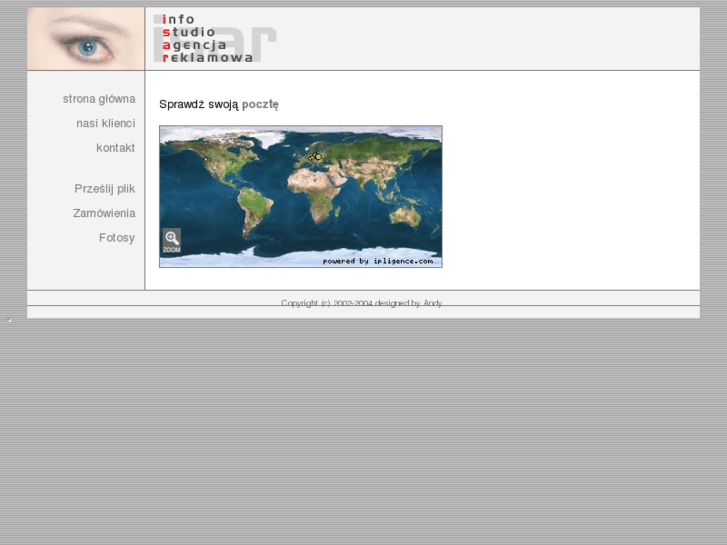This screenshot has height=545, width=727.
Task: Open 'Zamówienia' from the sidebar
Action: coord(104,213)
